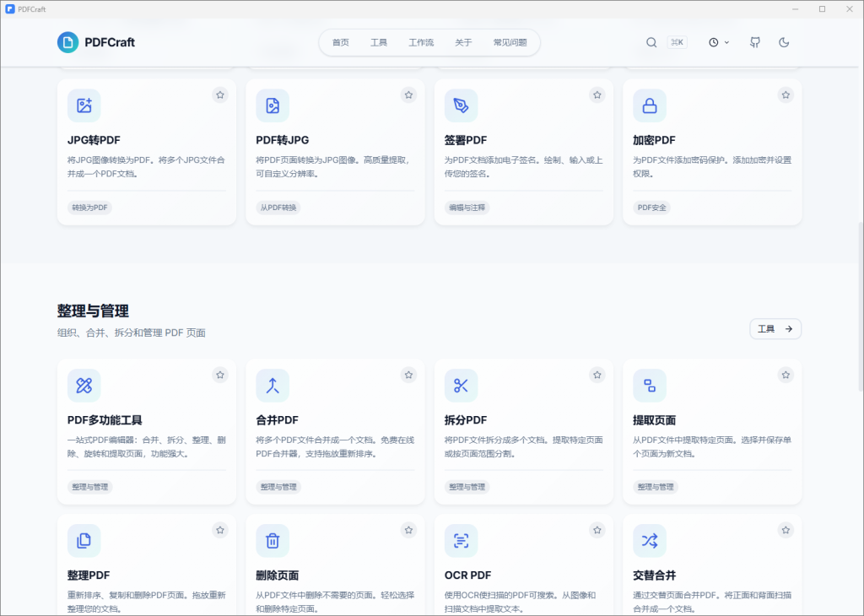This screenshot has height=616, width=864.
Task: Open 关于 in navigation
Action: [463, 42]
